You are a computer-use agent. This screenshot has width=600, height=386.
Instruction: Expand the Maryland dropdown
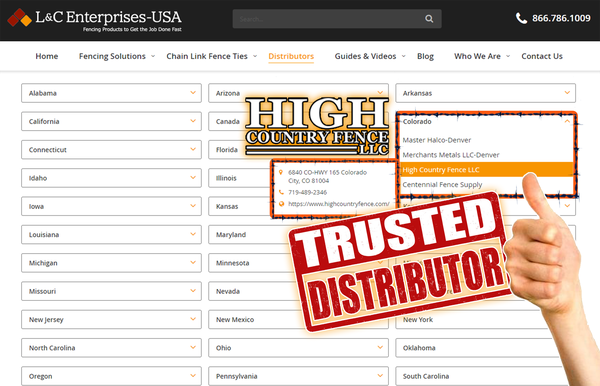tap(249, 235)
